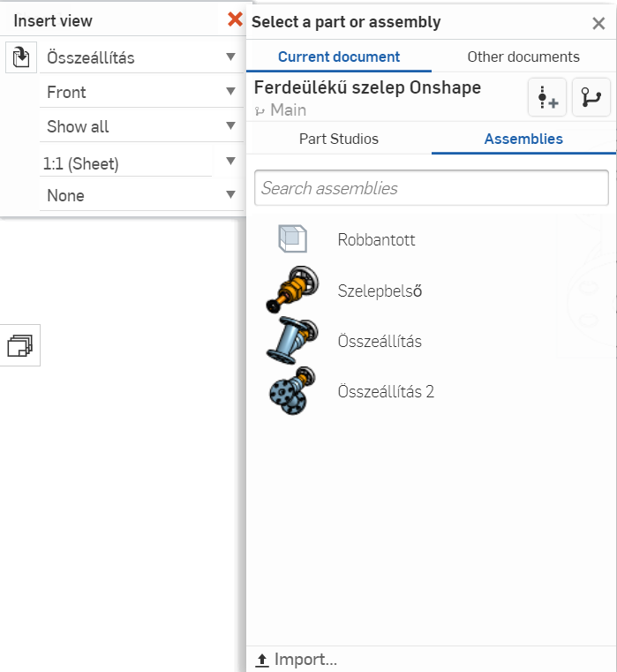Close the Select a part dialog
This screenshot has height=672, width=617.
click(598, 23)
